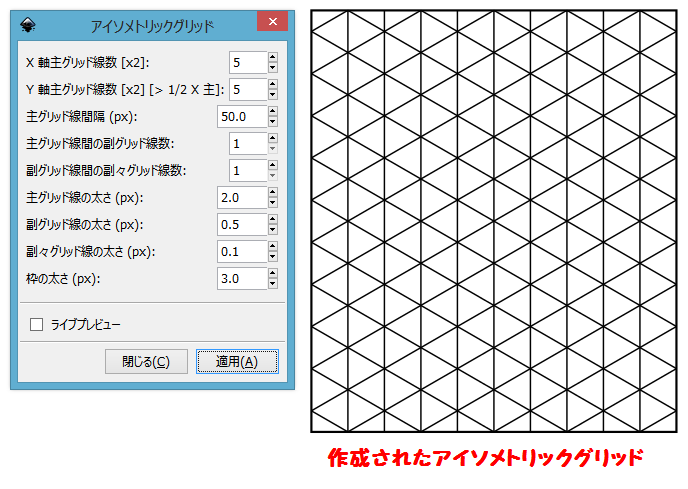Increase Y 軸主グリッド線数 with up arrow
688x489 pixels.
point(272,85)
